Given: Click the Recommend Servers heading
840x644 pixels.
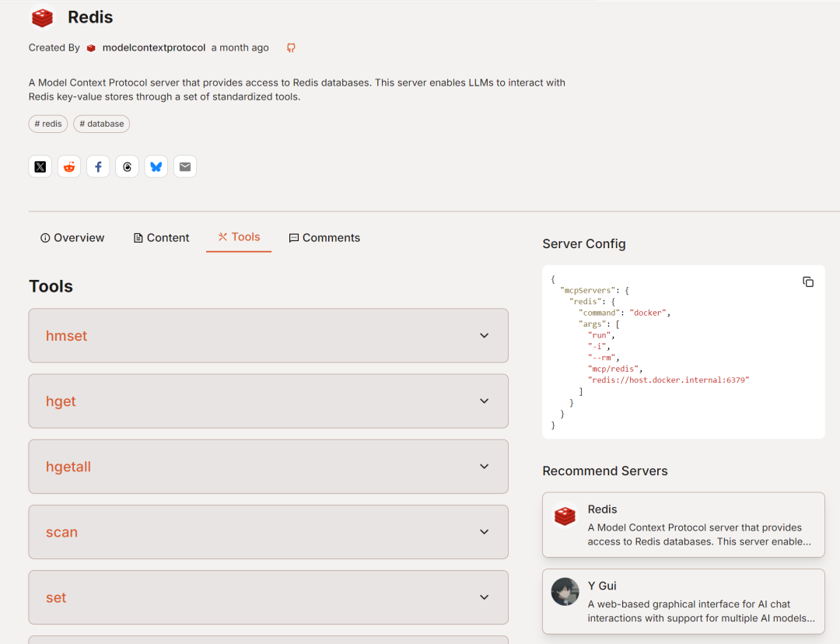Looking at the screenshot, I should point(605,471).
